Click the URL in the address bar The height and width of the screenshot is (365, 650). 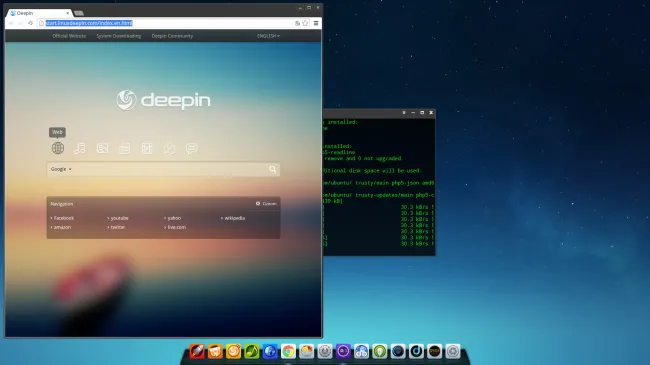coord(89,23)
